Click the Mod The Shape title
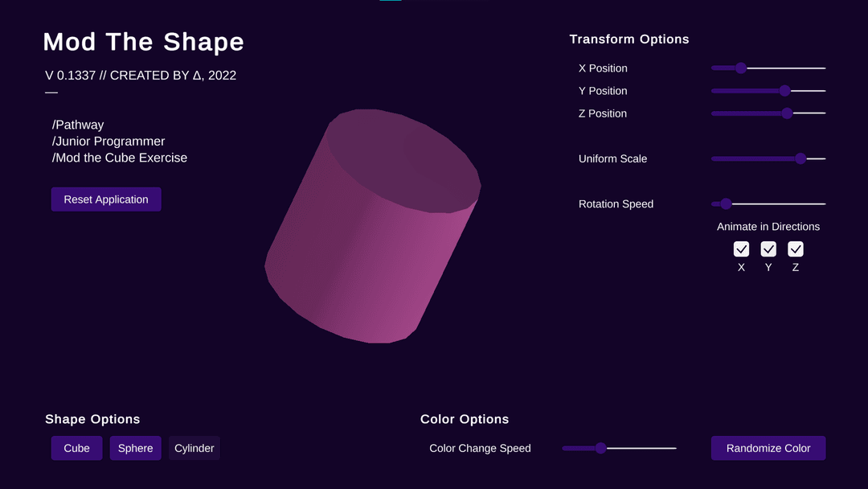 pyautogui.click(x=143, y=42)
